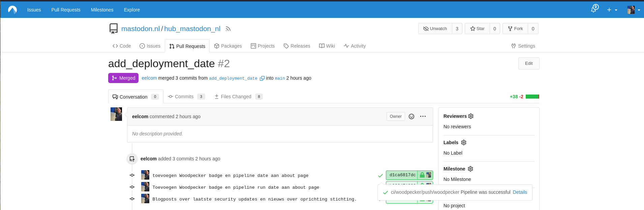Switch to the Commits tab

point(186,97)
